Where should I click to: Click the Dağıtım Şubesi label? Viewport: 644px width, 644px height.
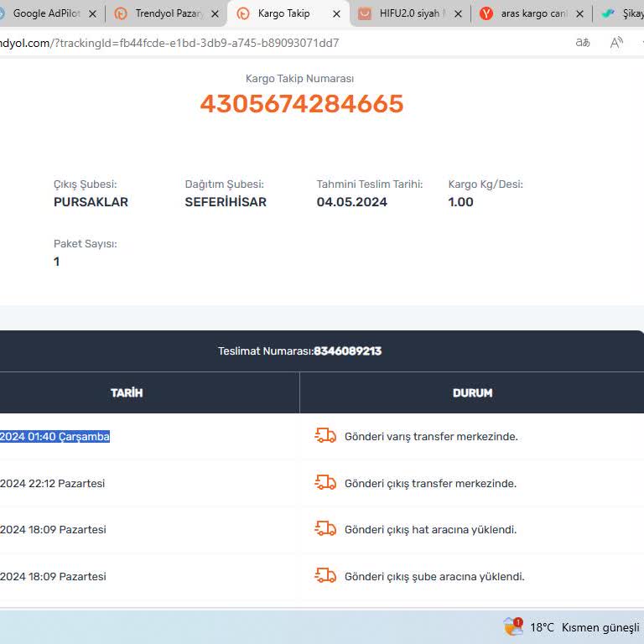pyautogui.click(x=224, y=184)
